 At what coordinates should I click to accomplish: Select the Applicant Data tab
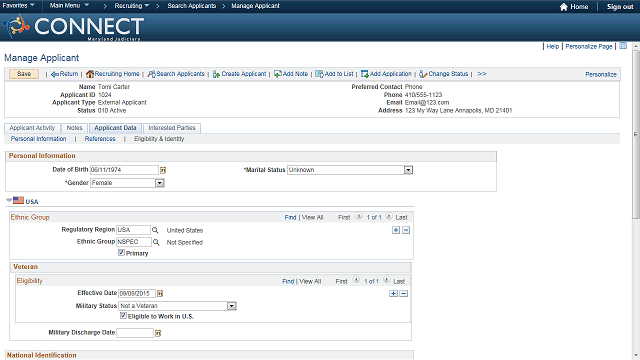tap(115, 128)
